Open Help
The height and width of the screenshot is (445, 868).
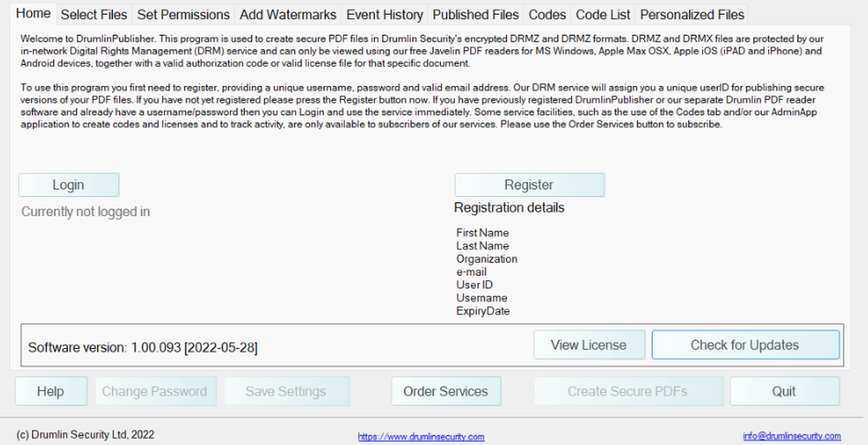coord(51,391)
